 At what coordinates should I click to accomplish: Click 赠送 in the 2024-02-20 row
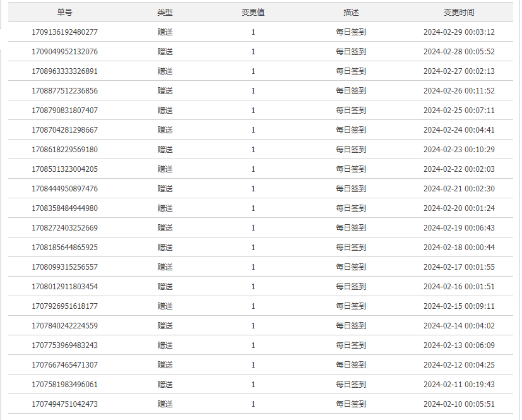click(x=165, y=208)
